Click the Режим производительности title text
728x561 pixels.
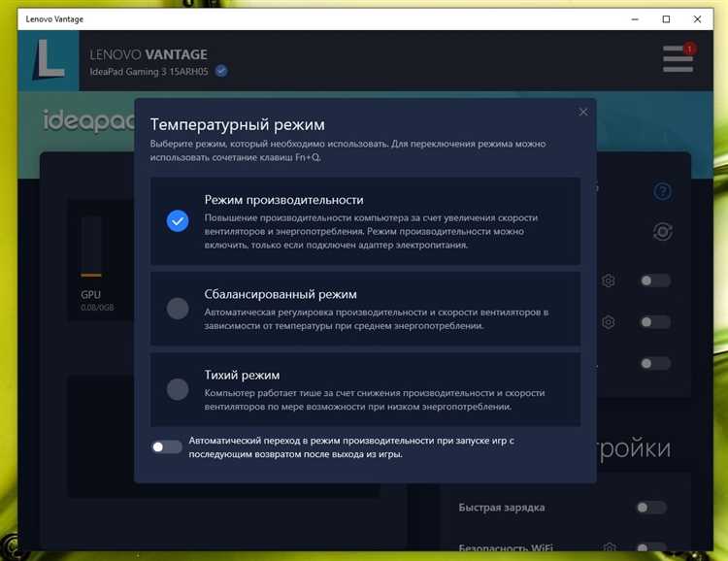pyautogui.click(x=283, y=200)
